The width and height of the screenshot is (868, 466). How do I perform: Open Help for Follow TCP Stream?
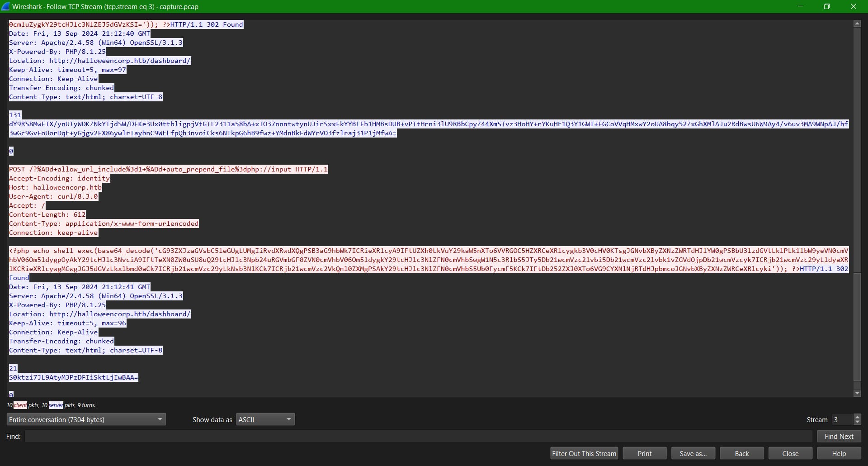point(839,453)
